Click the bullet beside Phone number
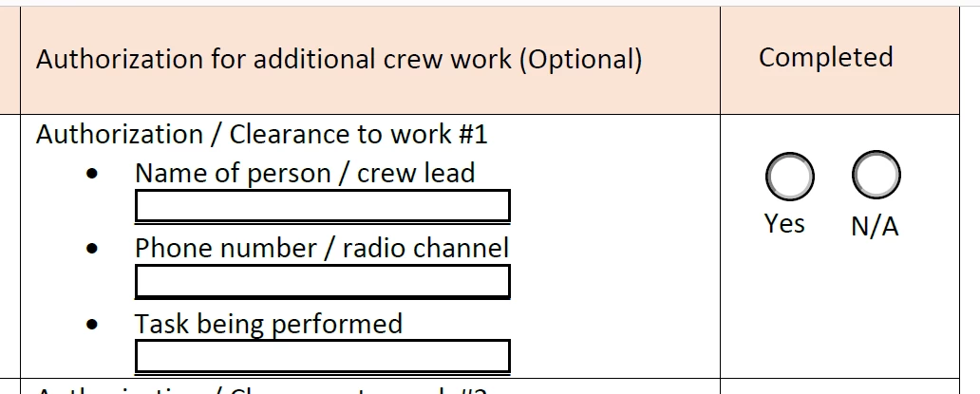The width and height of the screenshot is (980, 394). click(92, 249)
